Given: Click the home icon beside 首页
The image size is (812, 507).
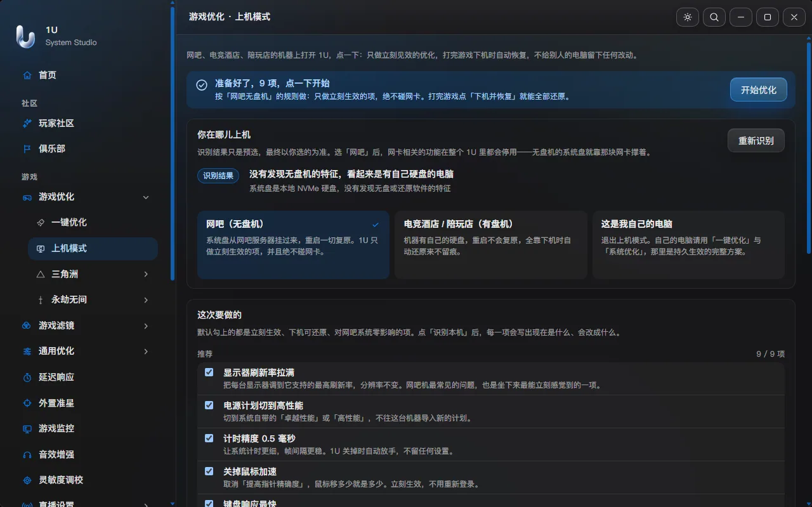Looking at the screenshot, I should pos(27,75).
